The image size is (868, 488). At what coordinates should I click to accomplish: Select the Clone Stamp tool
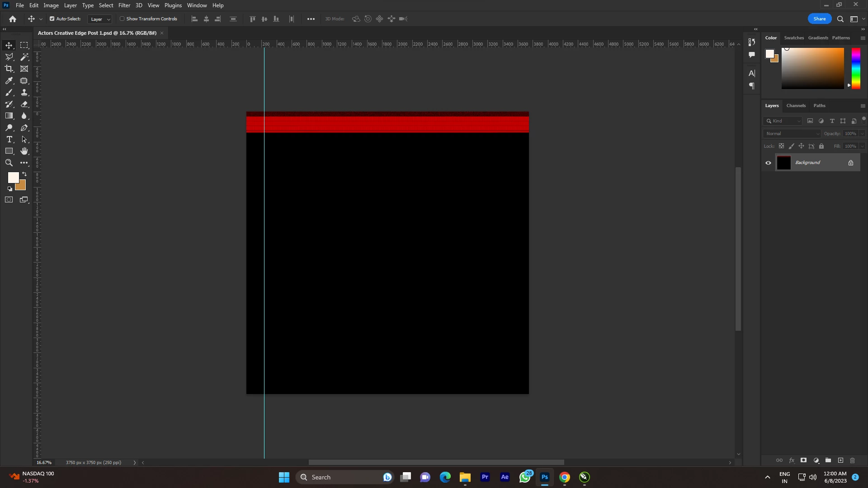point(24,92)
